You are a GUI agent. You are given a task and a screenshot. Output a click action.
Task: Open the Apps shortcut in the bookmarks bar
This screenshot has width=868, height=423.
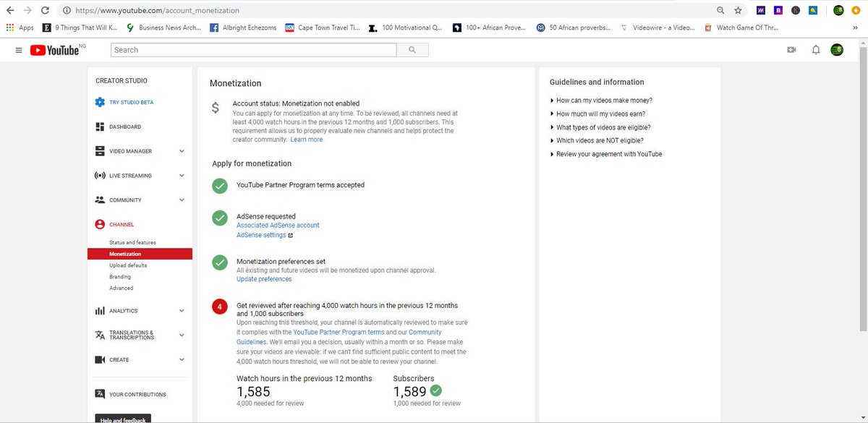click(x=20, y=27)
